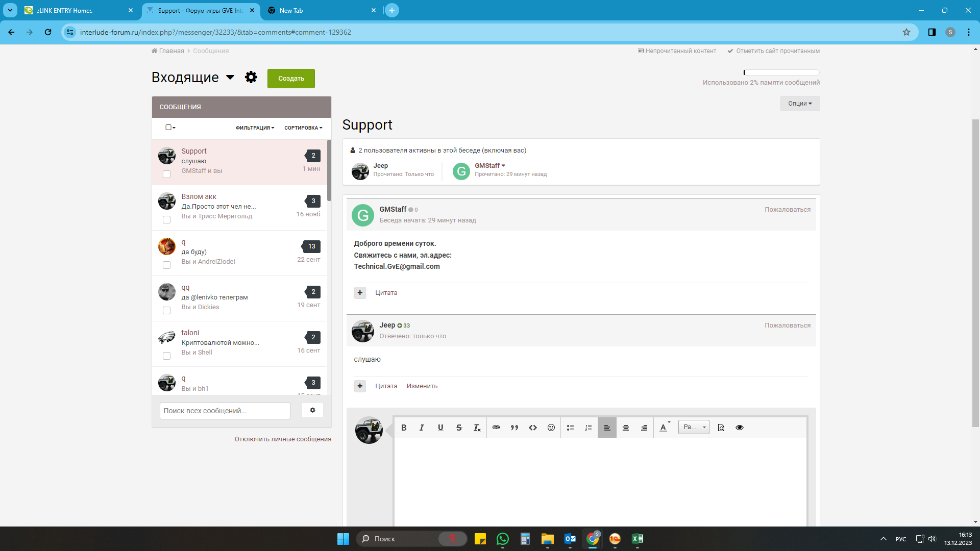Open the Windows Start menu
The image size is (980, 551).
(343, 539)
